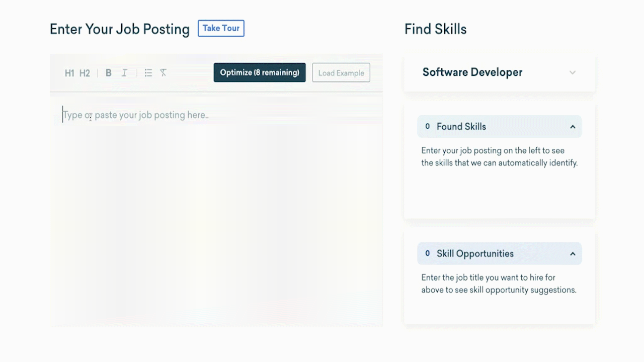The width and height of the screenshot is (644, 362).
Task: Load the example job posting
Action: tap(341, 73)
